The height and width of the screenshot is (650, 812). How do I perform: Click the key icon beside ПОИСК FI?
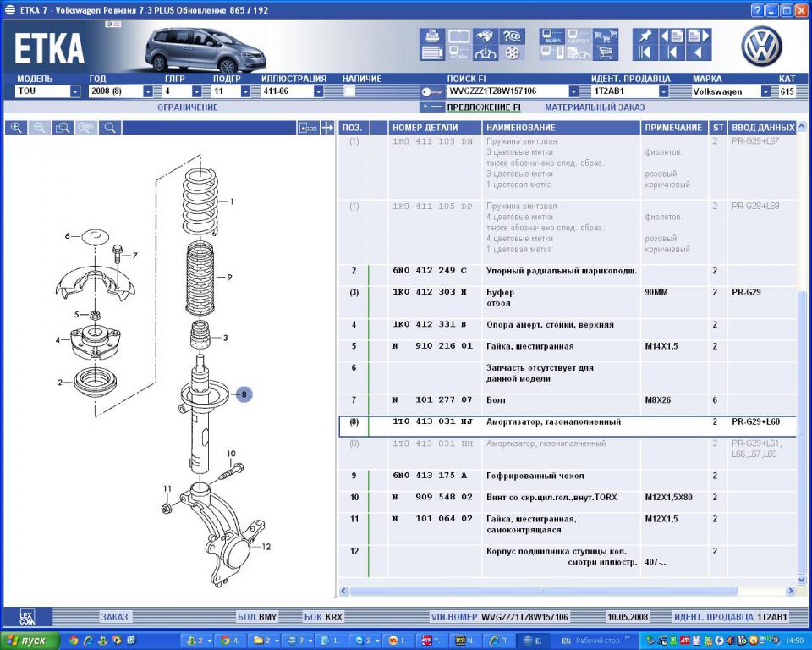[431, 91]
